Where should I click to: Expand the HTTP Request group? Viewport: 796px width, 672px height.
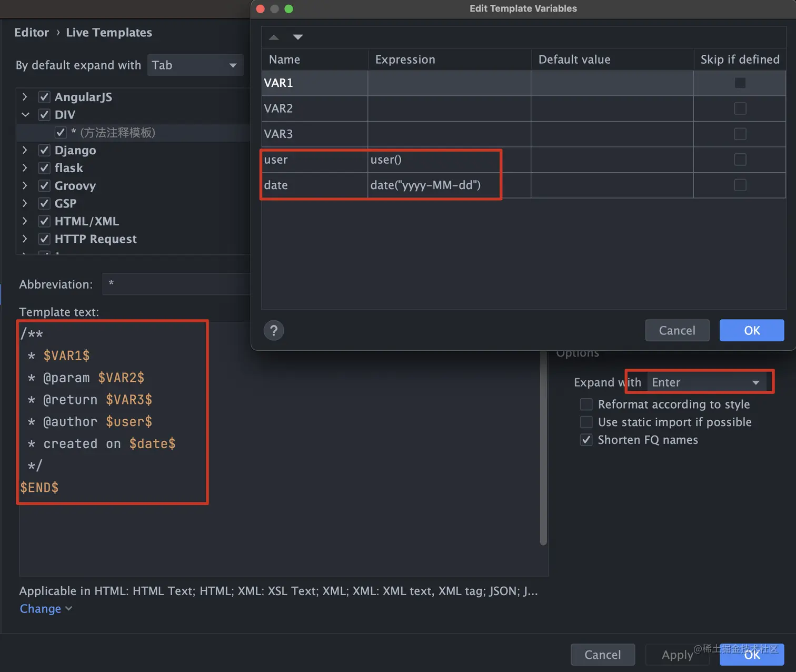[25, 239]
